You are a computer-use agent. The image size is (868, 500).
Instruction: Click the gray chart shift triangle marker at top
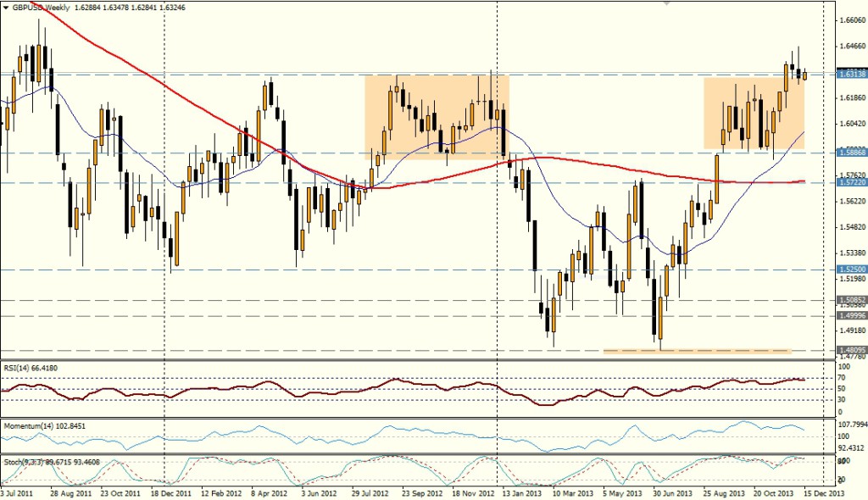tap(669, 3)
